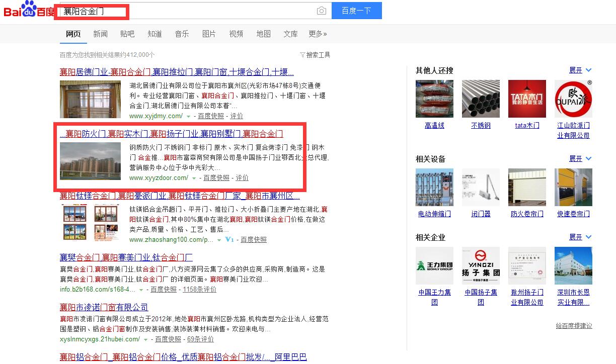
Task: Click the 高温线 product image
Action: pos(434,99)
